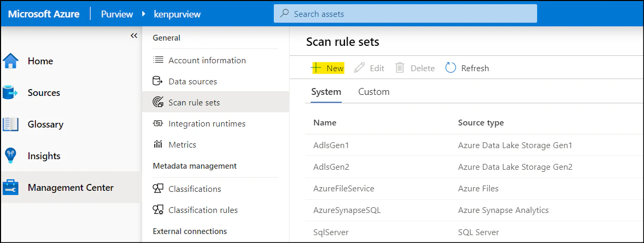Click the General section heading

point(166,37)
